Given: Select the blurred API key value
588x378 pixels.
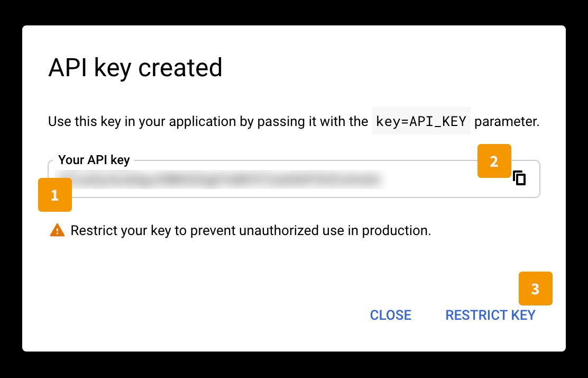Looking at the screenshot, I should 221,179.
